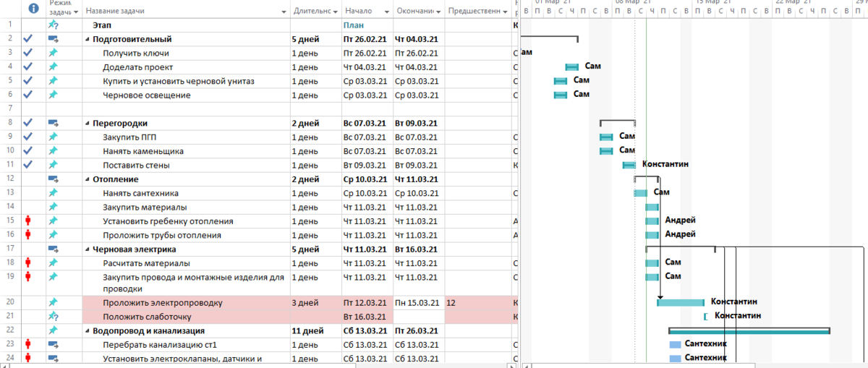Click the auto-schedule mode icon for Перегородки
Image resolution: width=868 pixels, height=368 pixels.
54,123
